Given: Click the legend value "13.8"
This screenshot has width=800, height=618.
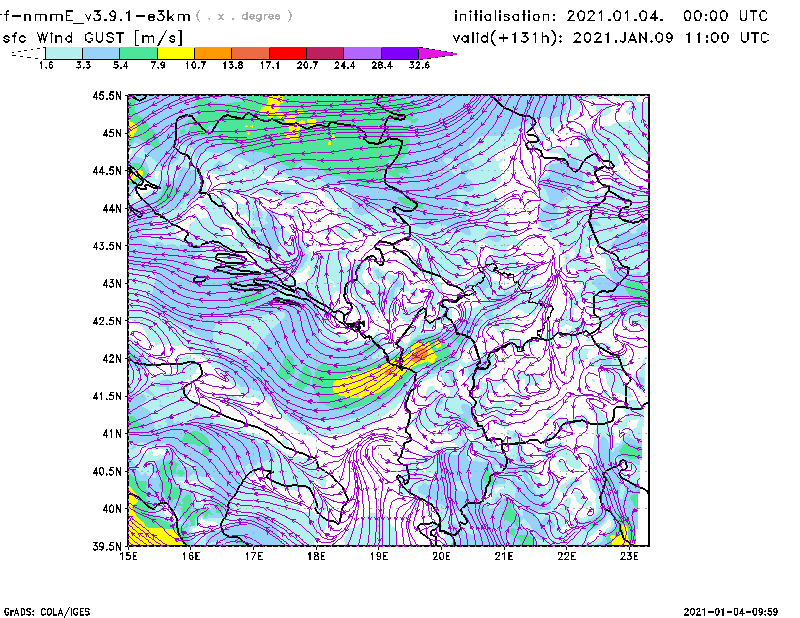Looking at the screenshot, I should 232,65.
